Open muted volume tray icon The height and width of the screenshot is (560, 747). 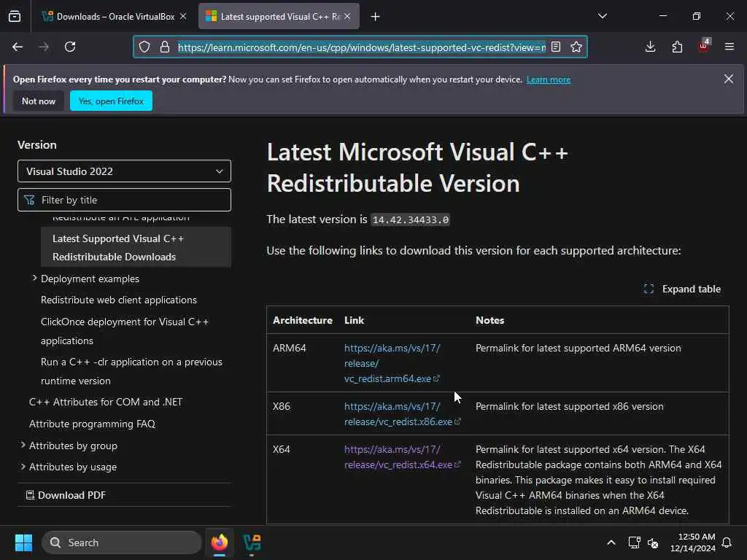(x=653, y=542)
